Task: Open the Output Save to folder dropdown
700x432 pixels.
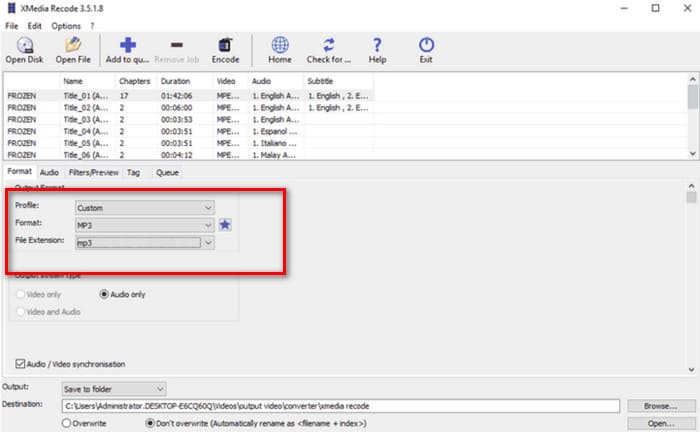Action: pos(114,389)
